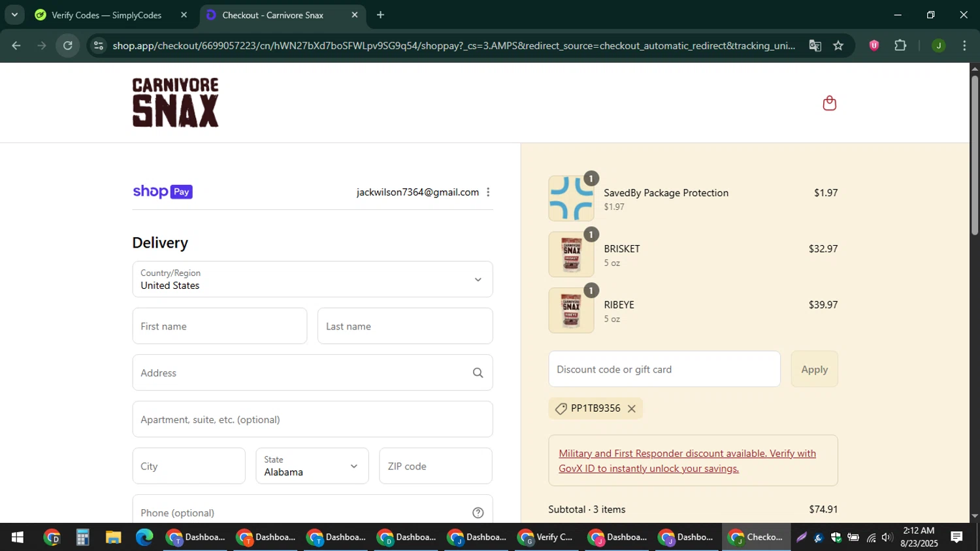Click the City input field

point(189,466)
